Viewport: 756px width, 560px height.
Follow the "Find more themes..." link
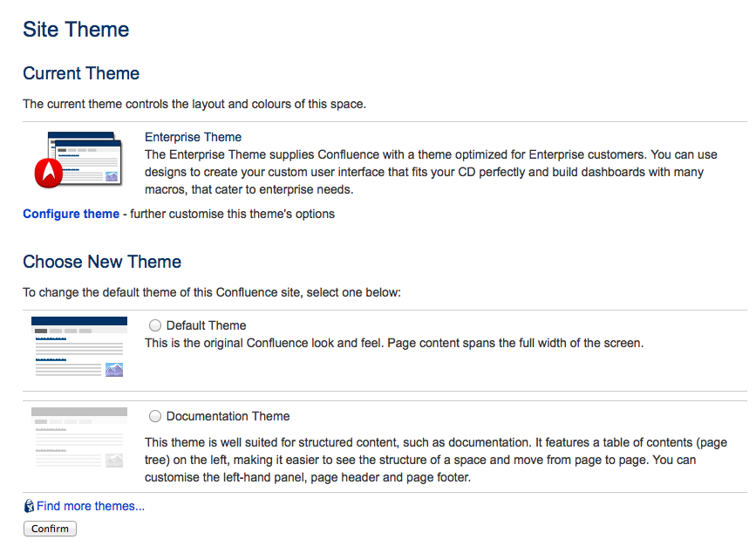(x=92, y=506)
